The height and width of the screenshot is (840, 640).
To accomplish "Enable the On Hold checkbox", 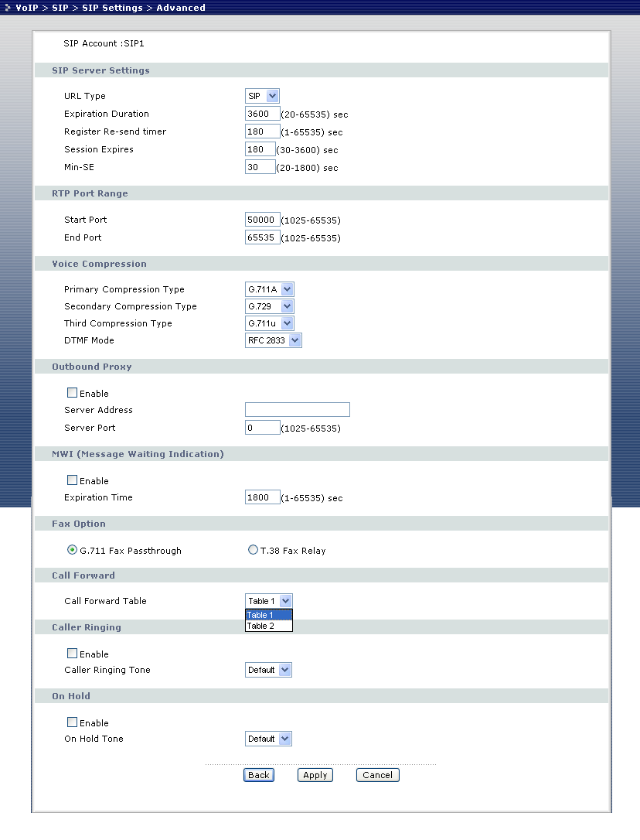I will coord(73,722).
